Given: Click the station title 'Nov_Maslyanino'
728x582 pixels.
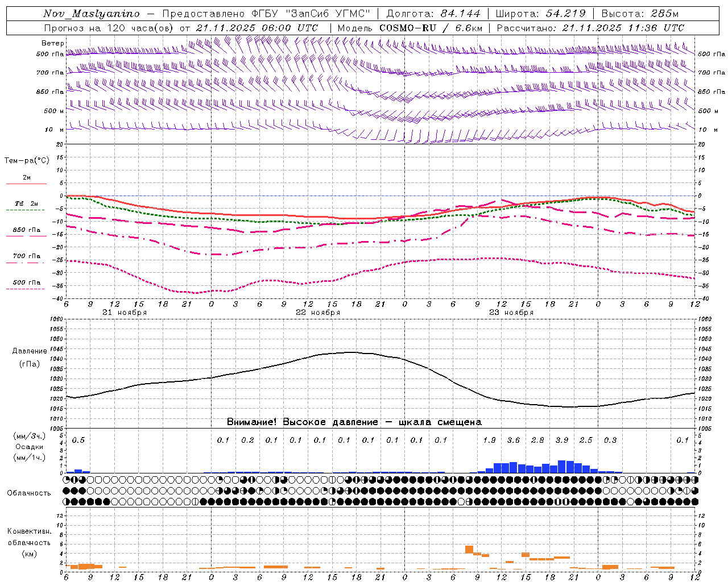Looking at the screenshot, I should [x=91, y=14].
